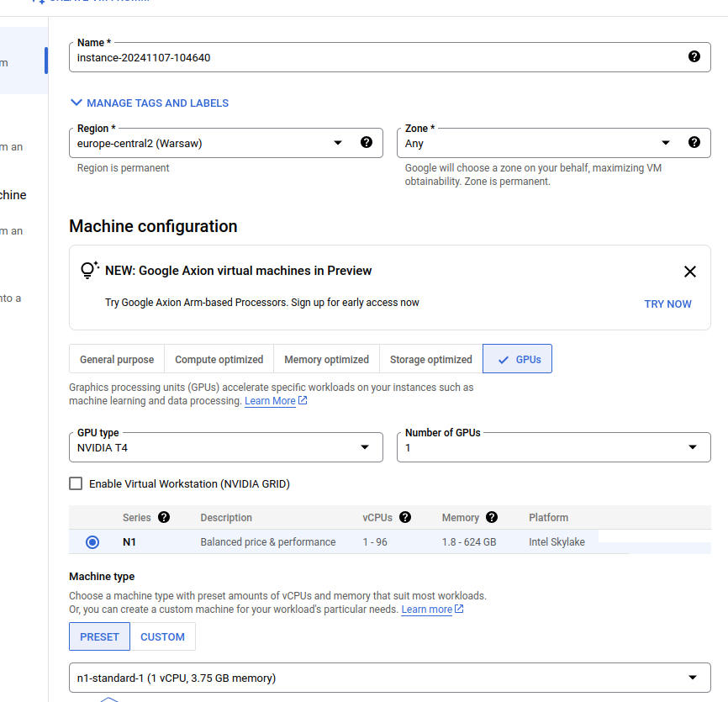The width and height of the screenshot is (728, 702).
Task: Switch to Compute optimized tab
Action: (219, 359)
